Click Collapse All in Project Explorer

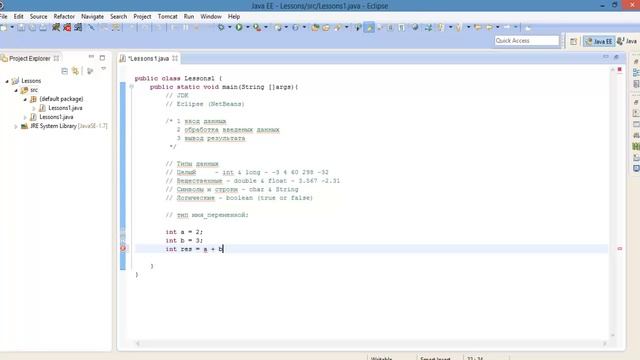pos(64,71)
